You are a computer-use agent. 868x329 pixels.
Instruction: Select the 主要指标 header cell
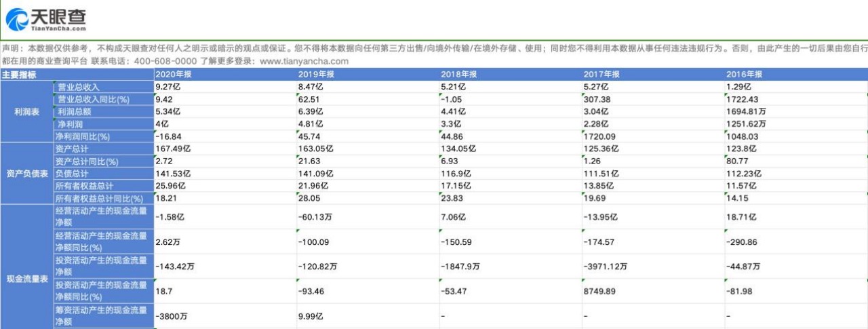[x=19, y=75]
